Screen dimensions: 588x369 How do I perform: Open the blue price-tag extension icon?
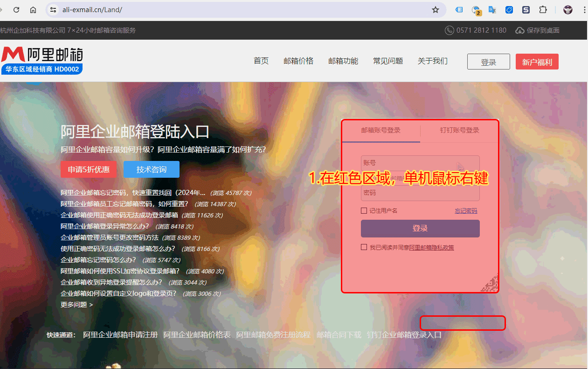tap(509, 10)
